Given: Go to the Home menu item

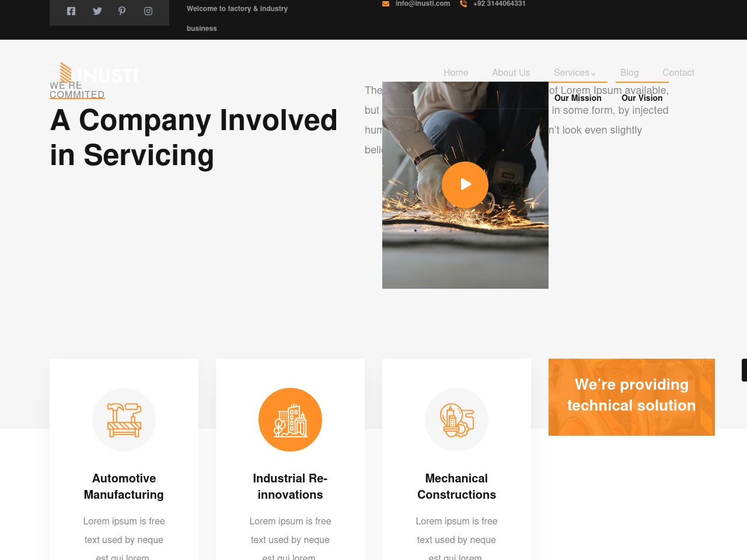Looking at the screenshot, I should [x=456, y=73].
